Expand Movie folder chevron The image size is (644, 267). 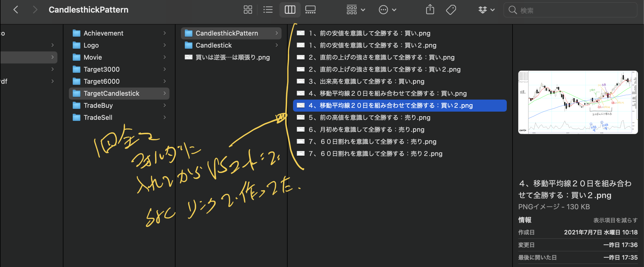pos(165,57)
